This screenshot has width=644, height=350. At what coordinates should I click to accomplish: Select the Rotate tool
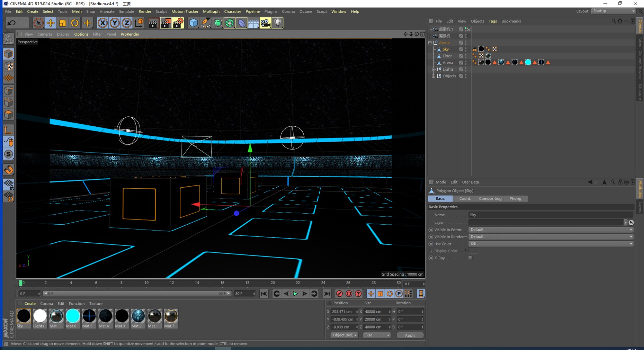pos(75,23)
